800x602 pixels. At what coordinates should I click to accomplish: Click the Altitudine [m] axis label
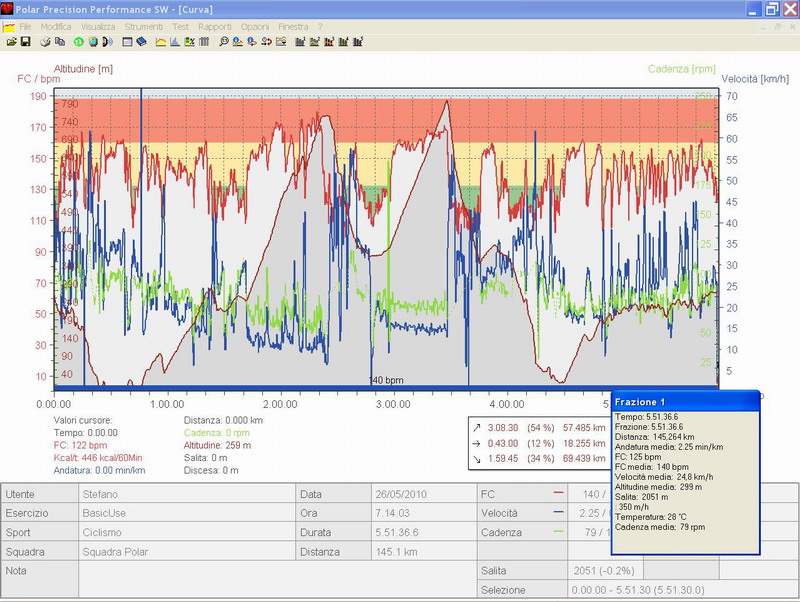[83, 68]
